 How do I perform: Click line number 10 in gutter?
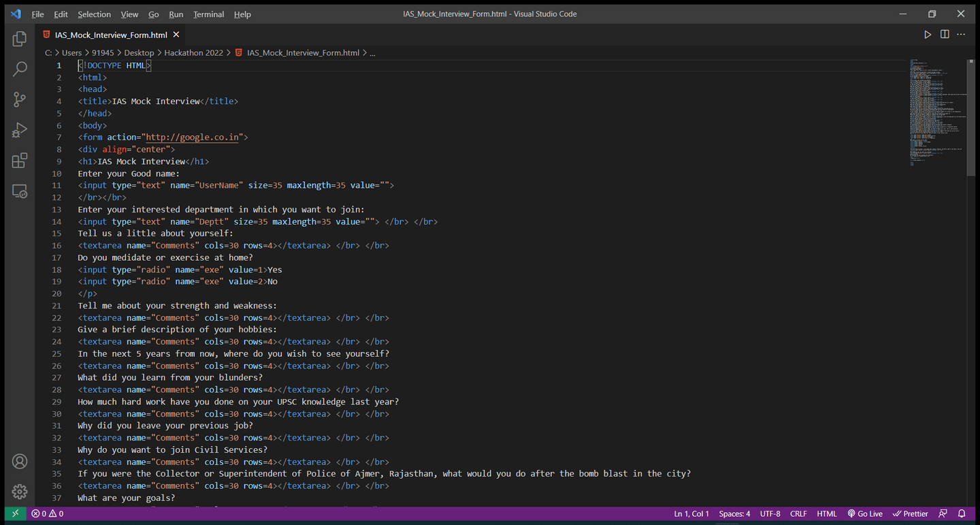56,174
